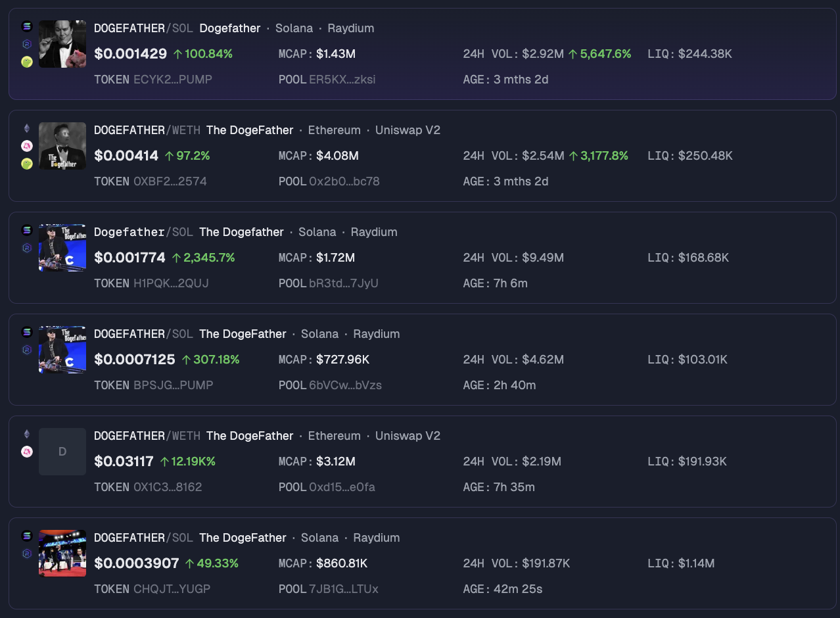Screen dimensions: 840x618
Task: Open the token image on the $0.001429 card
Action: point(62,44)
